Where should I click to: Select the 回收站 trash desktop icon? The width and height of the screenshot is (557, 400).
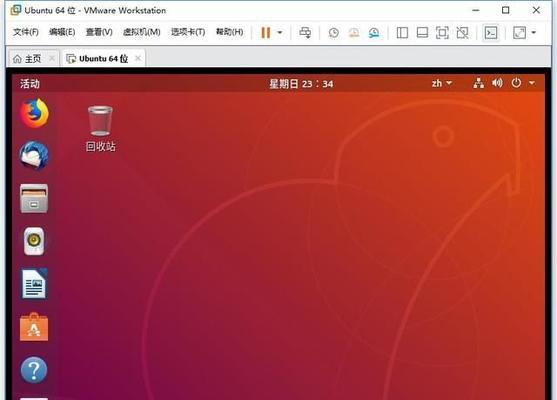[101, 129]
